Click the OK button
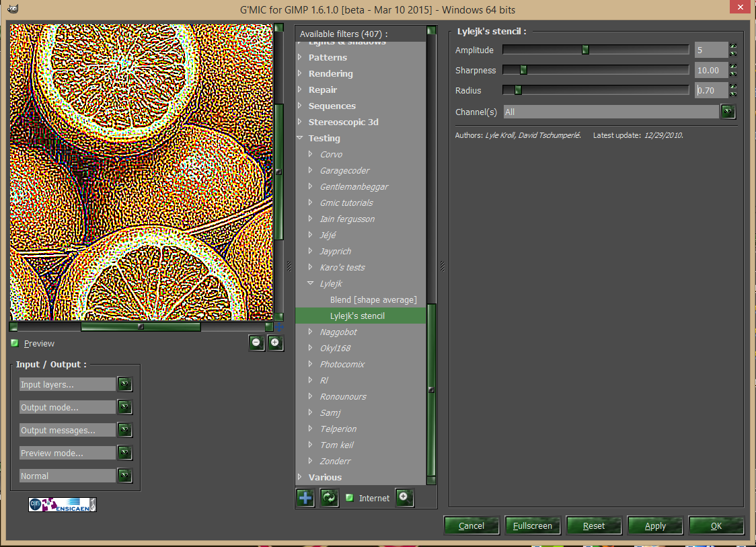756x547 pixels. [x=716, y=525]
